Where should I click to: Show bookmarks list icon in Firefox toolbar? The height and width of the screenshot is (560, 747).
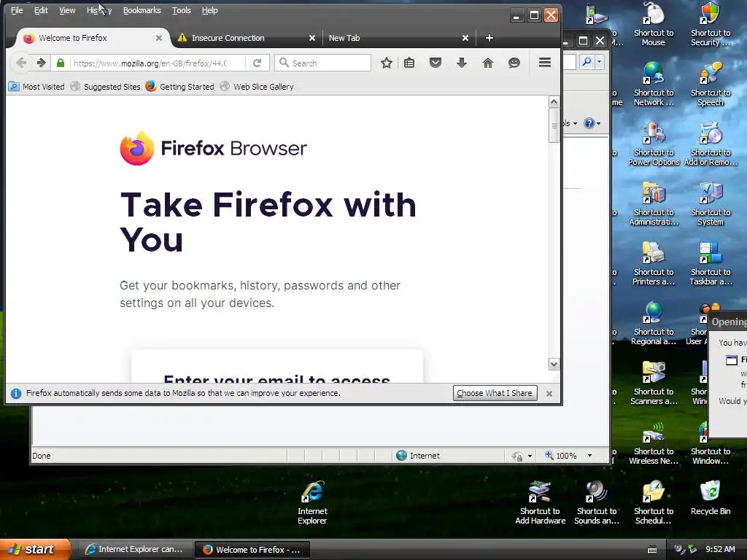click(409, 63)
